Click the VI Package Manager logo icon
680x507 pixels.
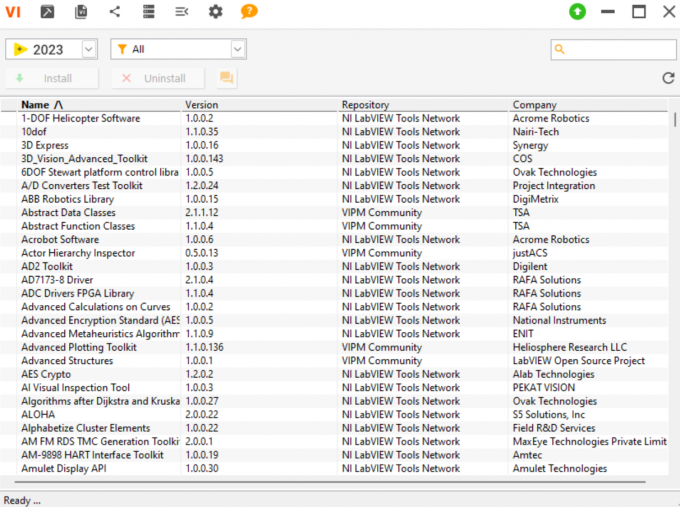click(13, 12)
